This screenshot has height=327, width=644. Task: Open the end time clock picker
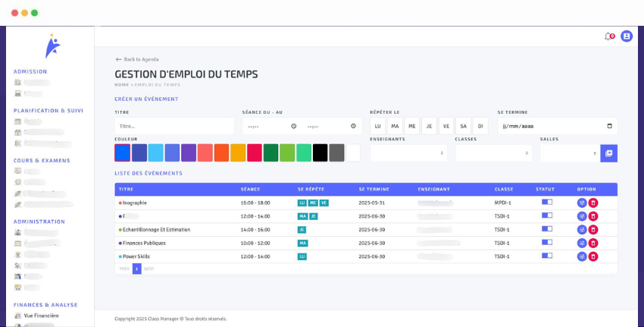[353, 126]
